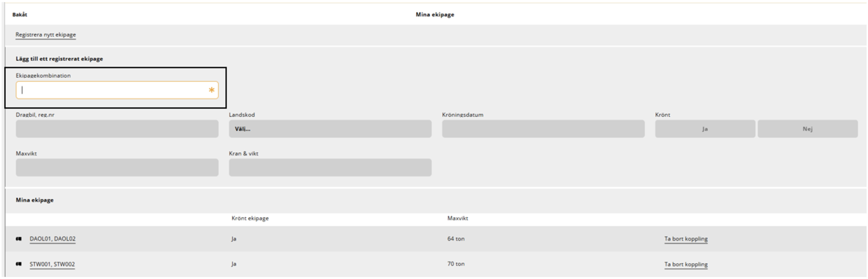Click the Maxvikt input field

click(x=117, y=168)
